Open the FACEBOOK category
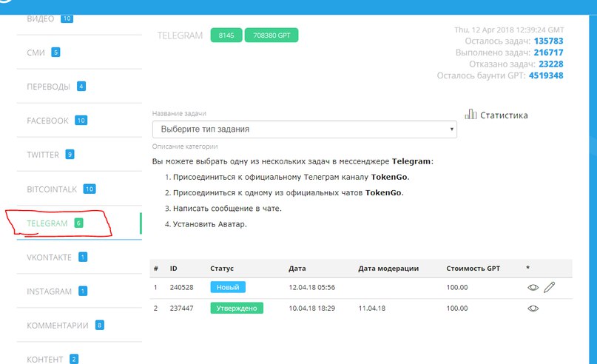This screenshot has height=364, width=597. point(47,121)
